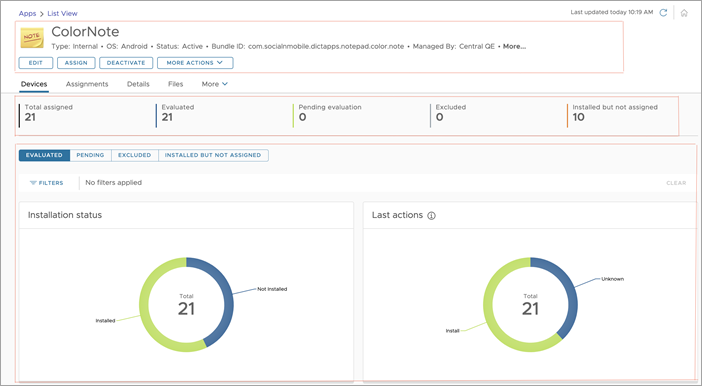Select the EXCLUDED toggle button
The width and height of the screenshot is (702, 386).
(x=134, y=155)
